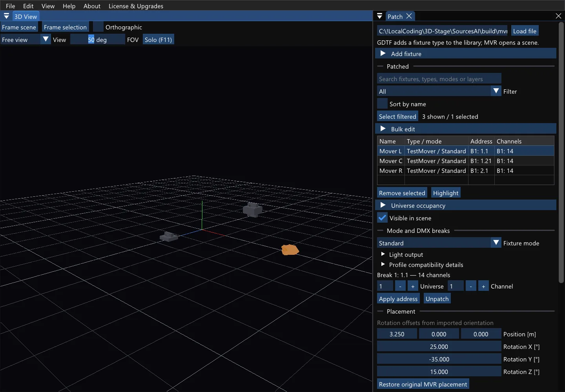
Task: Click the Frame scene button
Action: 19,27
